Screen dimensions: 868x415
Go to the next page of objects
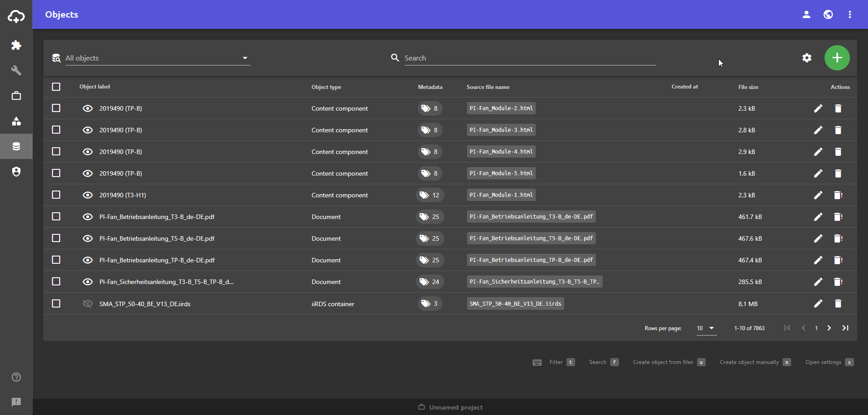coord(829,328)
